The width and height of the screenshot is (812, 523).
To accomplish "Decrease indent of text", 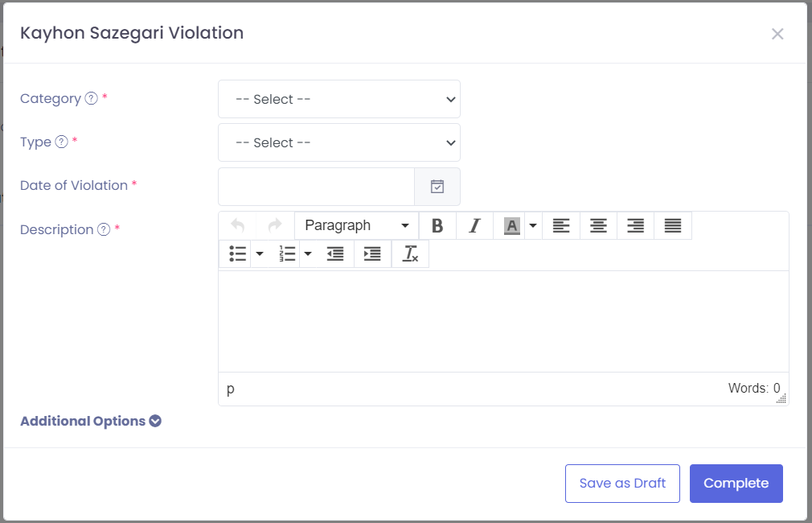I will (335, 254).
